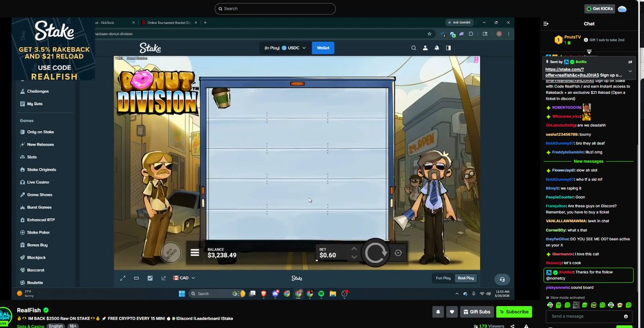
Task: Click the Buy Bonus round button
Action: [170, 254]
